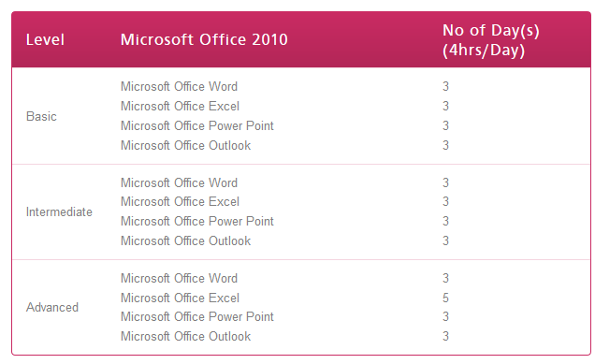Click Microsoft Office Outlook under Basic
Screen dimensions: 595x364
click(x=185, y=145)
